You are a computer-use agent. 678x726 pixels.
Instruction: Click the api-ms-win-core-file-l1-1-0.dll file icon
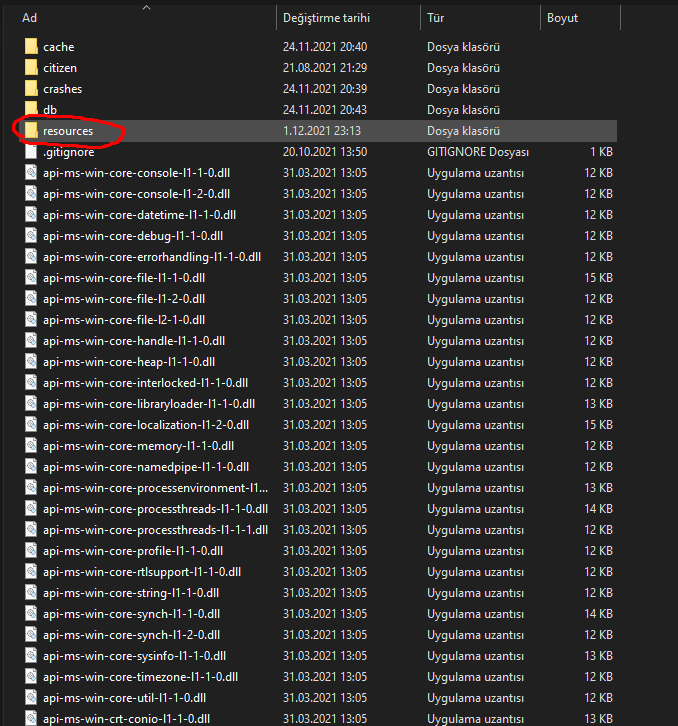[x=31, y=277]
